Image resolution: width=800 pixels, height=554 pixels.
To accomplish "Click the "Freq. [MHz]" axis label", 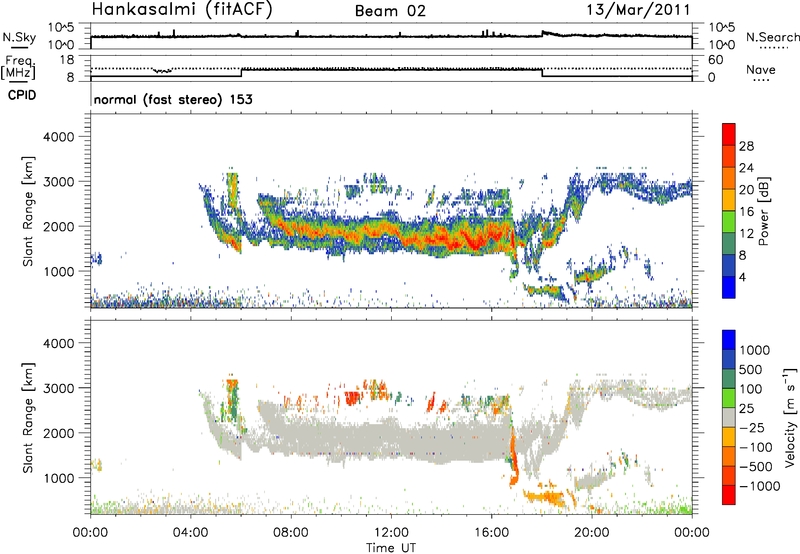I will click(x=19, y=68).
